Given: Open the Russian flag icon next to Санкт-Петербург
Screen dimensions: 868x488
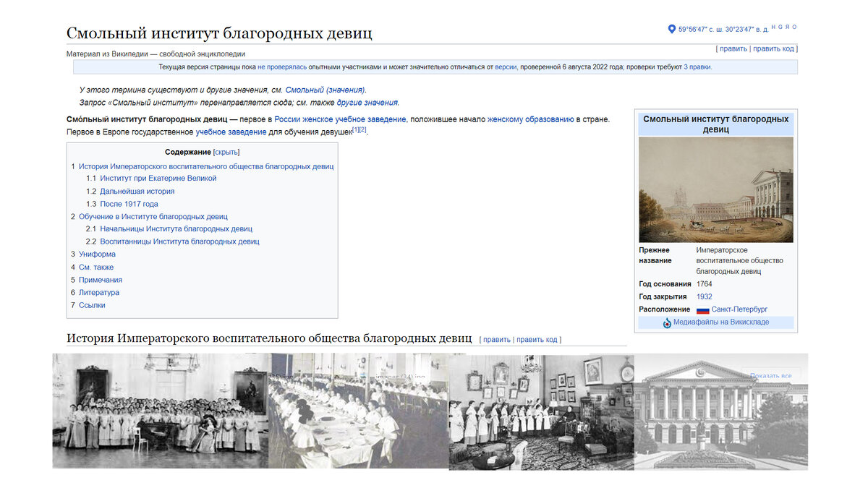Looking at the screenshot, I should [x=702, y=309].
